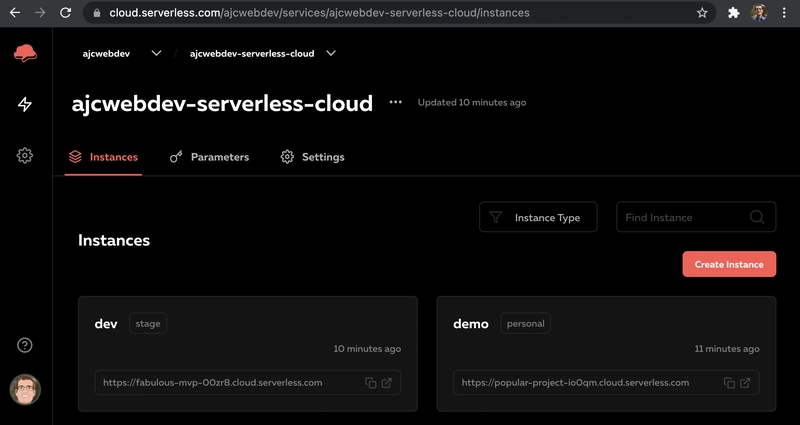Click the ajcwebdev-serverless-cloud page title
800x425 pixels.
(222, 104)
